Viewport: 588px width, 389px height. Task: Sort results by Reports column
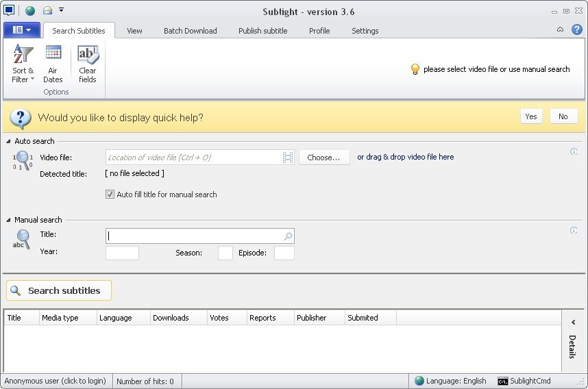(x=271, y=318)
